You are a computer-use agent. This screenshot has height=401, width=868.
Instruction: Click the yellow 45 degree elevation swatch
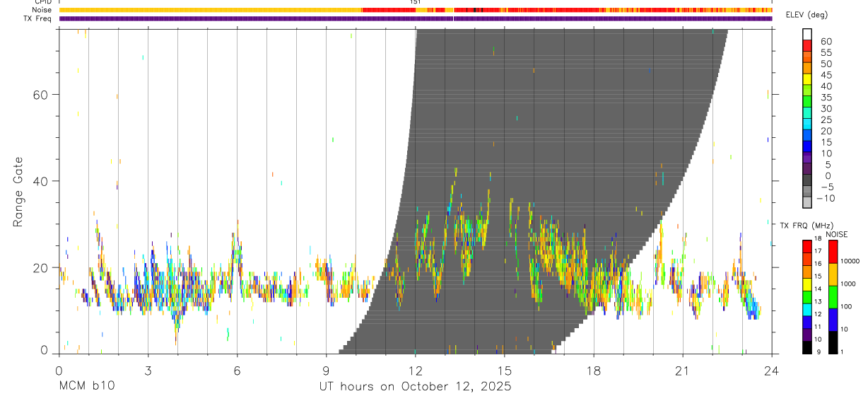point(807,79)
